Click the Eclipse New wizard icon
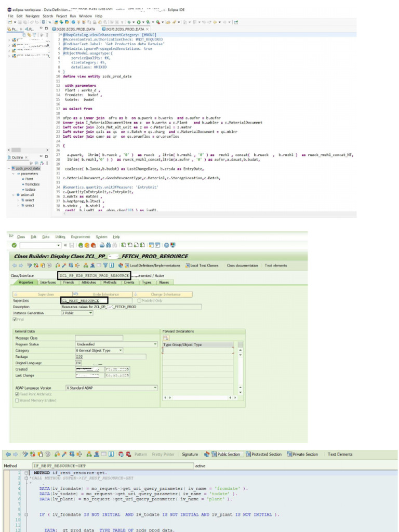The width and height of the screenshot is (399, 532). pyautogui.click(x=10, y=22)
